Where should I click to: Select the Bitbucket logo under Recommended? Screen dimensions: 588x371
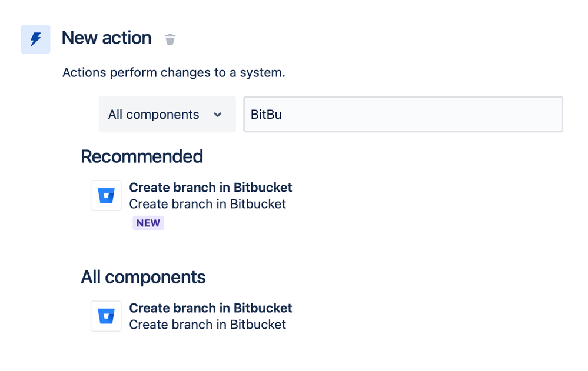106,196
